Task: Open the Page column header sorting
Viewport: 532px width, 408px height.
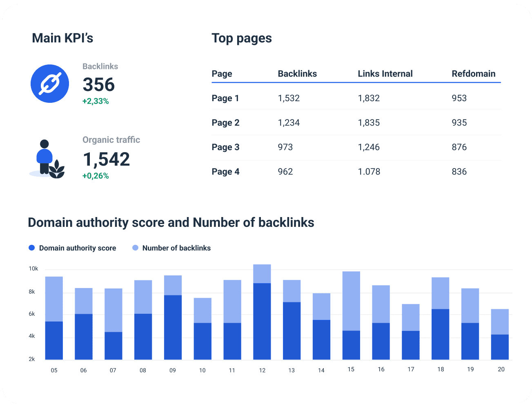Action: (x=222, y=74)
